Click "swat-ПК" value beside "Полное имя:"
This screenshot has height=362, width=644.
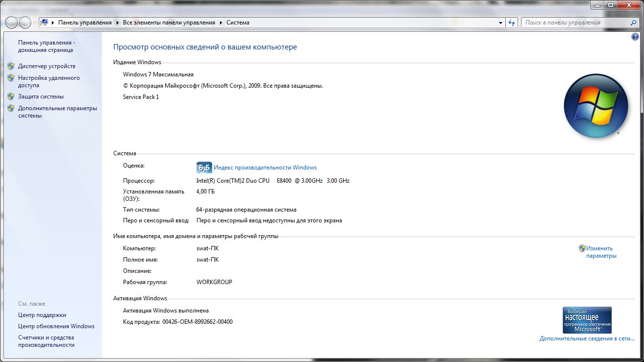[207, 260]
